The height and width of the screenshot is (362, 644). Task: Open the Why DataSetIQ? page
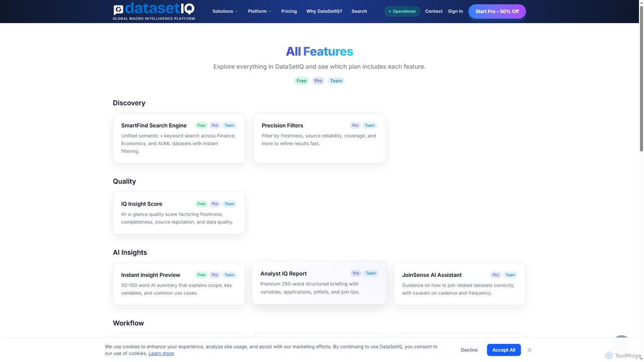pos(324,11)
